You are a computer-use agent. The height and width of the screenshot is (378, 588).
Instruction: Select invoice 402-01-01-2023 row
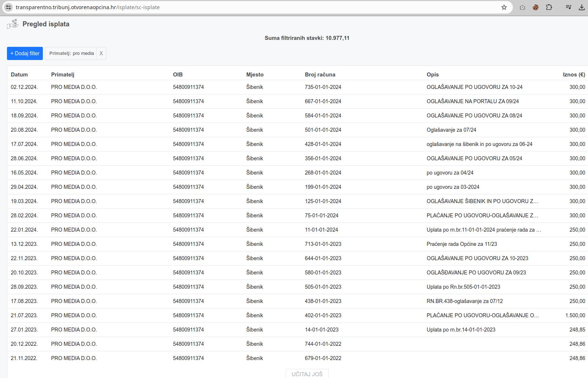323,315
